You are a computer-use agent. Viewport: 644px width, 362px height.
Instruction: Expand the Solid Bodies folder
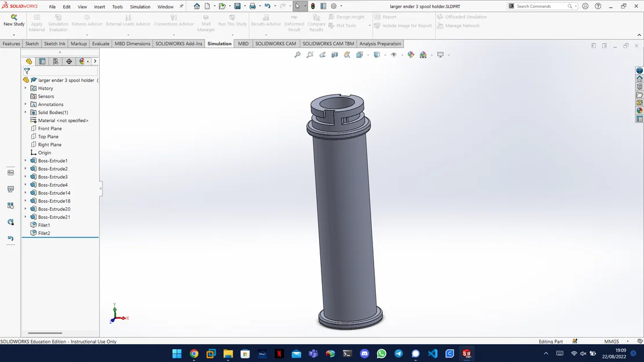(x=25, y=112)
